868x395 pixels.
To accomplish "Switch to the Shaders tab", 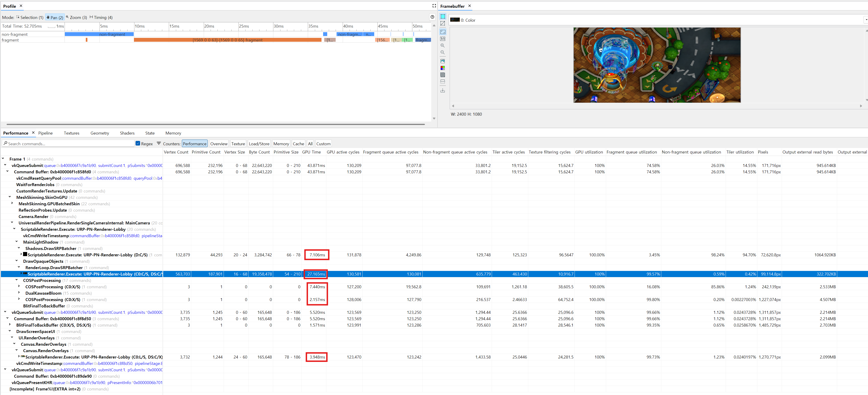I will coord(127,133).
